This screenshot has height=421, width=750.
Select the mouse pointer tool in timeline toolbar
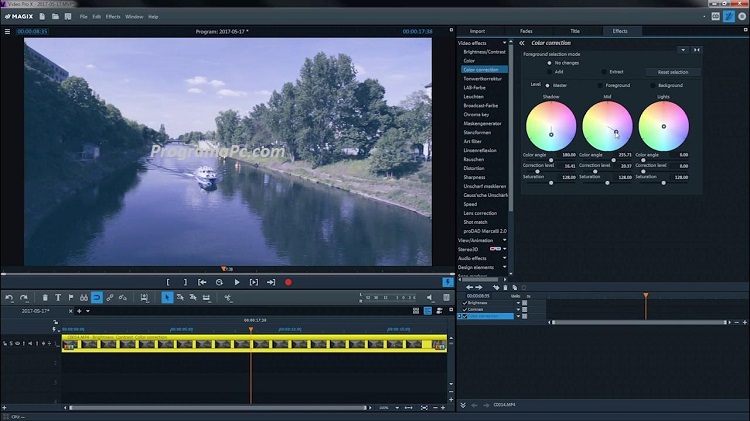[166, 297]
